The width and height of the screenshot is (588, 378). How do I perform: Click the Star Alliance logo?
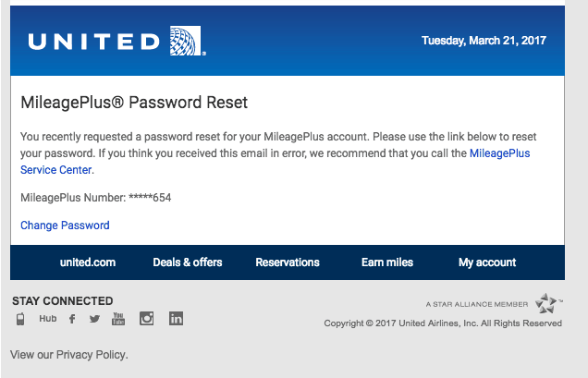pos(546,303)
